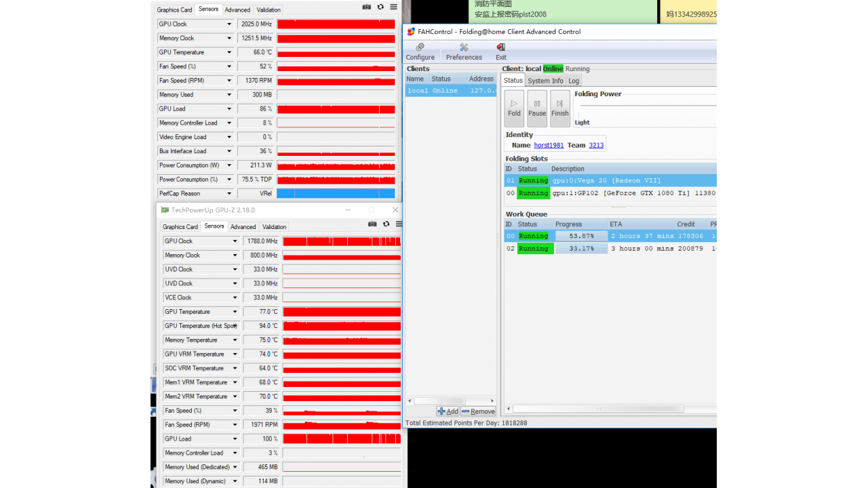The width and height of the screenshot is (868, 488).
Task: Switch to the Sensors tab in the upper GPU-Z window
Action: (208, 9)
